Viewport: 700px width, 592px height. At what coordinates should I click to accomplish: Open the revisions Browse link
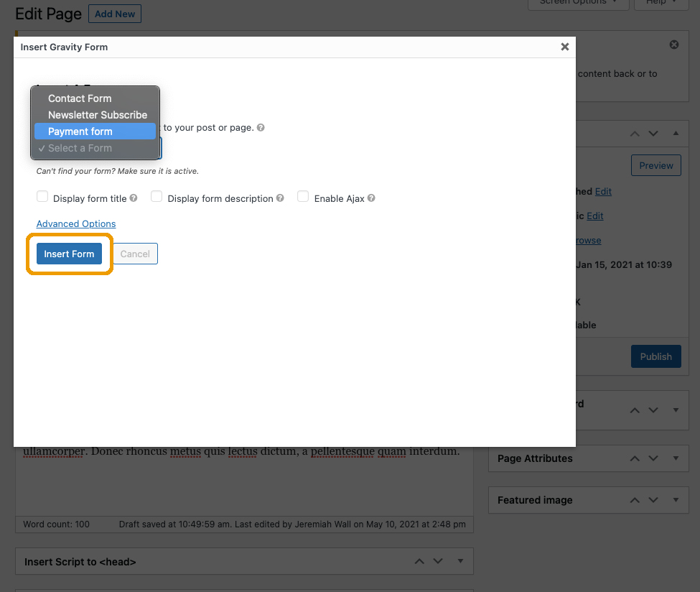tap(589, 241)
